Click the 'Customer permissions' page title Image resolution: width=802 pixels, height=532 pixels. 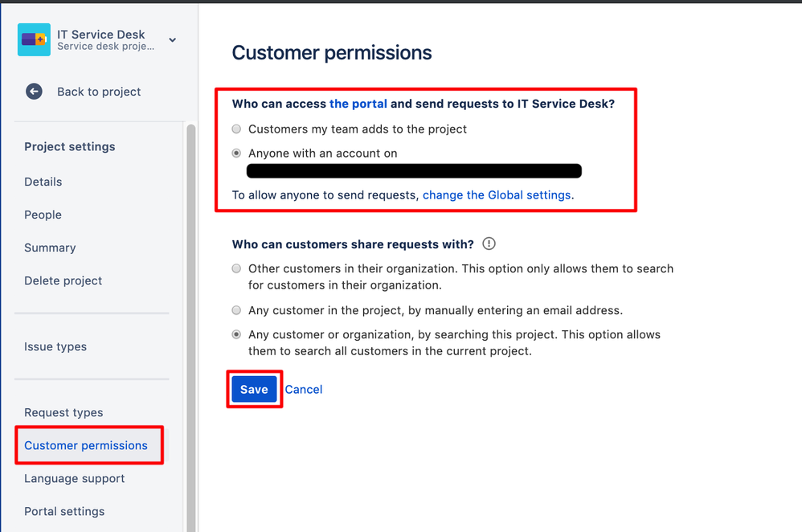pos(332,53)
